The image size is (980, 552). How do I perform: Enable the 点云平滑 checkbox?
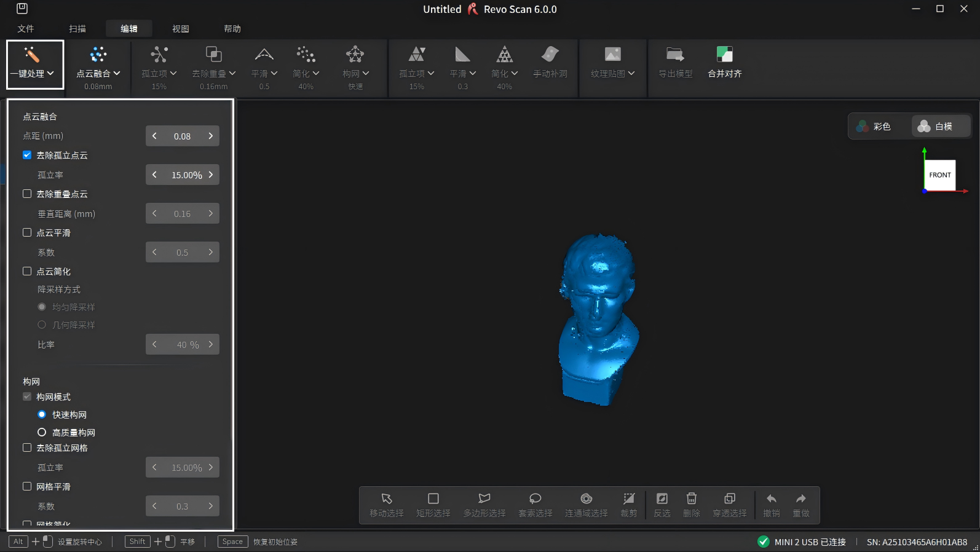point(27,232)
